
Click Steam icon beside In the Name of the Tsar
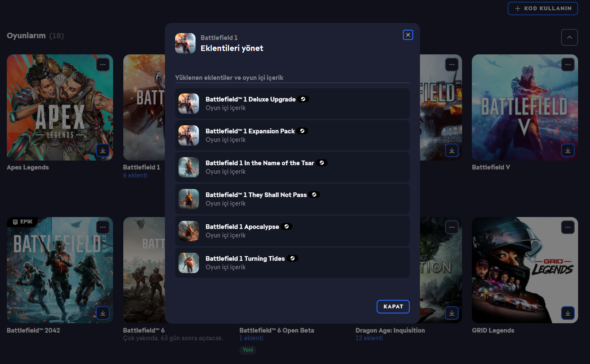coord(322,163)
